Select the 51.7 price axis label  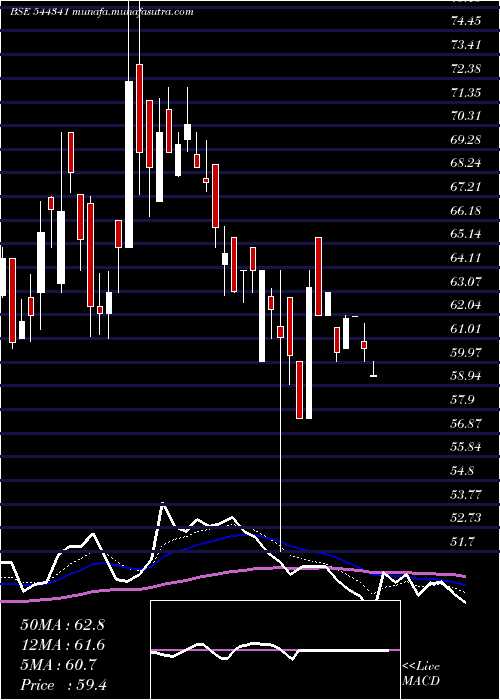pos(462,541)
